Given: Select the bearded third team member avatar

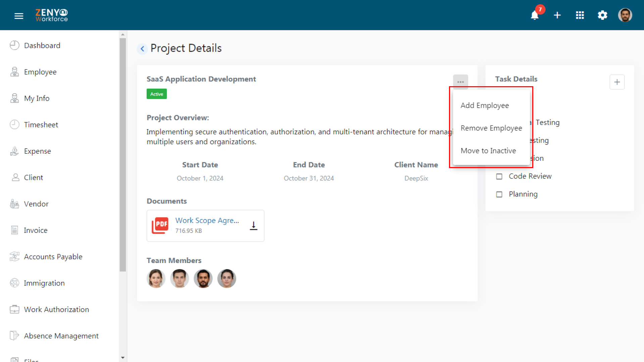Looking at the screenshot, I should tap(203, 278).
